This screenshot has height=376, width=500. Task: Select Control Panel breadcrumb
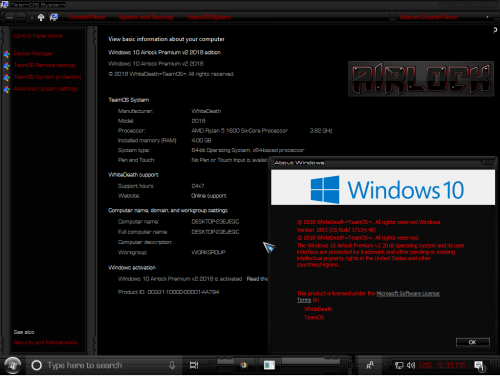[x=87, y=17]
